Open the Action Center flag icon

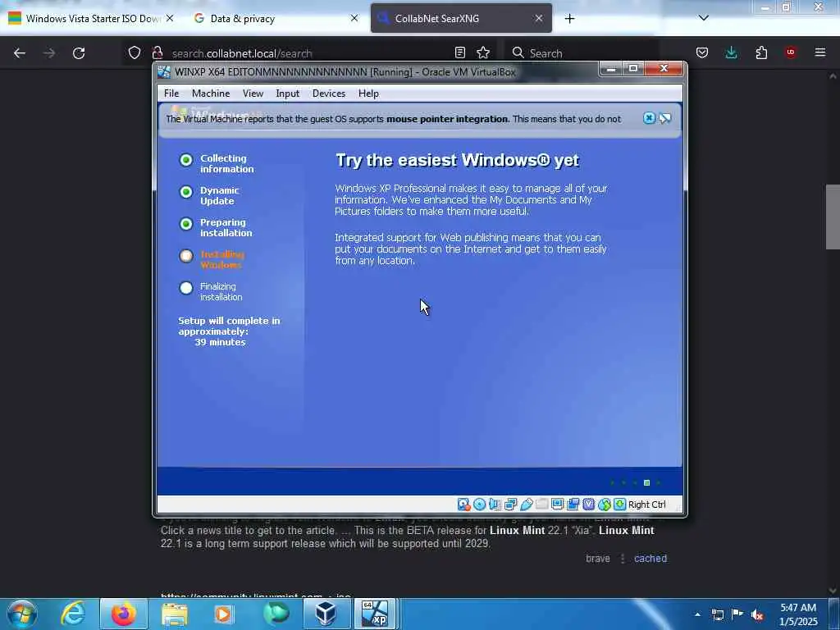737,614
